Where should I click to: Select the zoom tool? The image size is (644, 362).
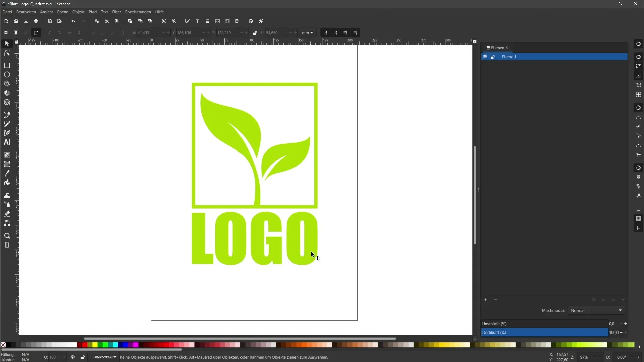click(x=7, y=236)
